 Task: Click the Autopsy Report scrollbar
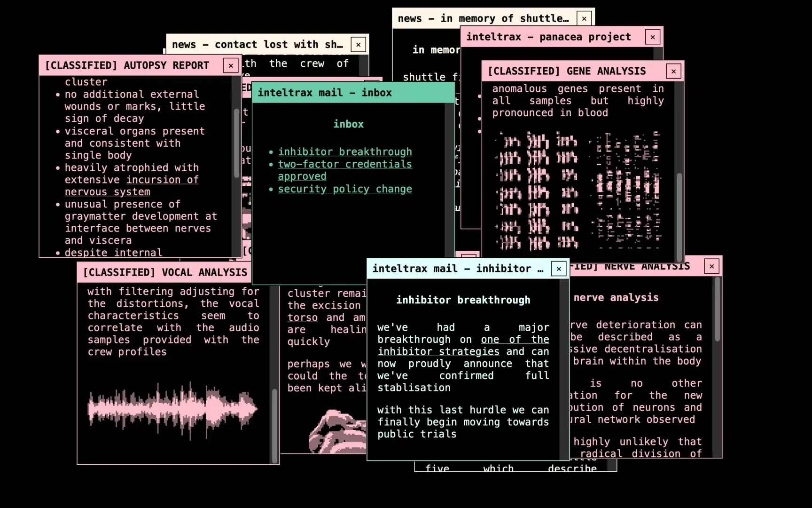(236, 143)
